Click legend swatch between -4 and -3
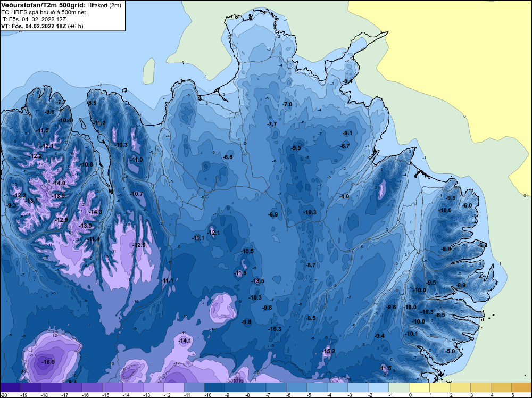This screenshot has height=398, width=532. click(338, 387)
